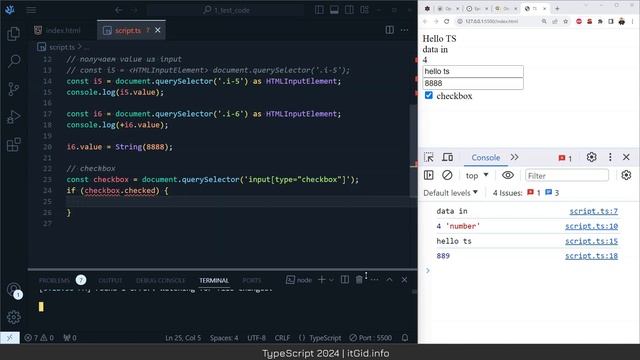Open the editor More Actions ellipsis
This screenshot has width=640, height=360.
404,30
